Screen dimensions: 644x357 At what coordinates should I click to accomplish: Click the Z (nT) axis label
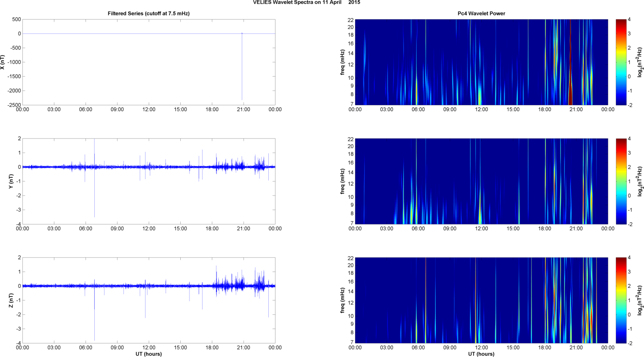point(11,300)
